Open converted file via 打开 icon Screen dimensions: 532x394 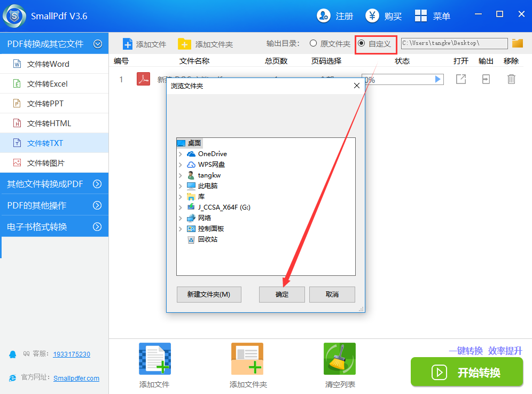point(461,79)
